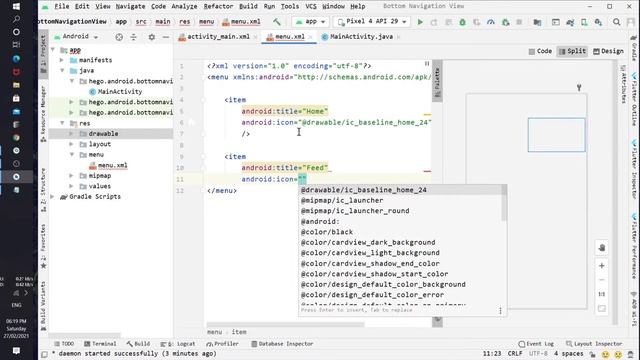Open the Build menu
This screenshot has height=360, width=640.
click(x=248, y=7)
